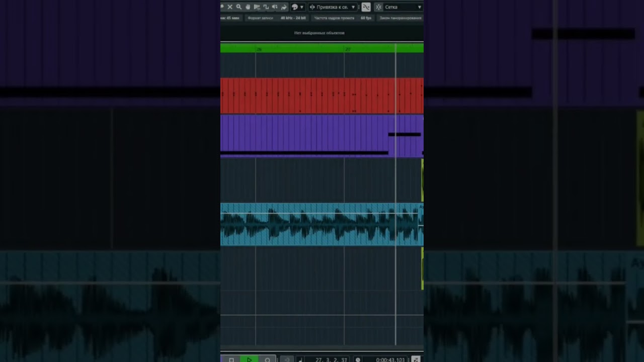
Task: Select the Zoom magnifier tool
Action: 239,7
